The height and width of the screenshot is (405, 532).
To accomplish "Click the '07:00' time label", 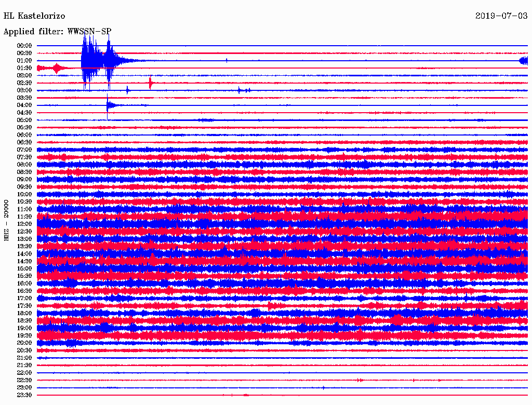I will (24, 150).
